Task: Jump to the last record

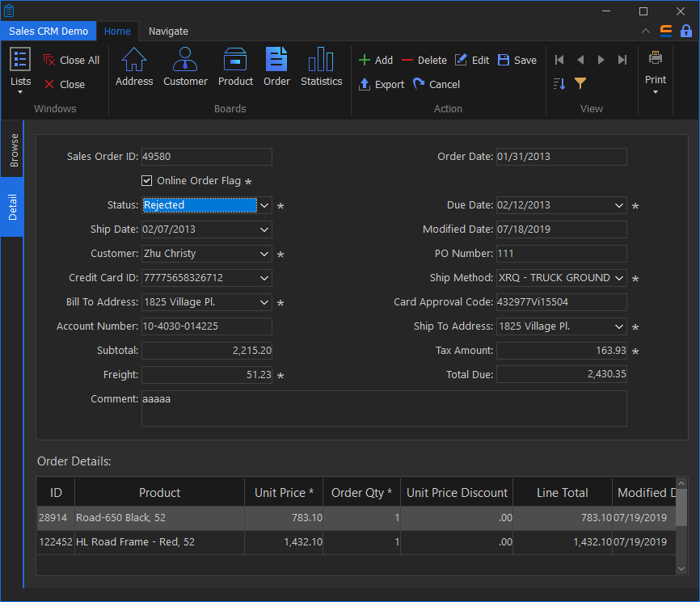Action: pos(622,60)
